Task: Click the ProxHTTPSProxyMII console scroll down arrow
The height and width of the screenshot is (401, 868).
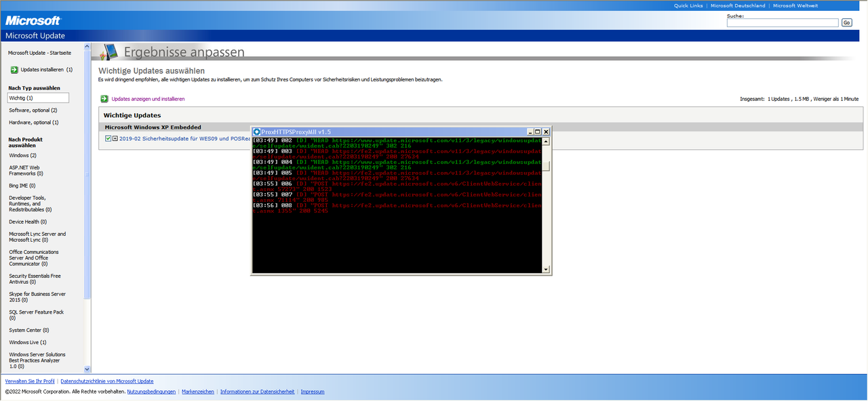Action: [x=547, y=270]
